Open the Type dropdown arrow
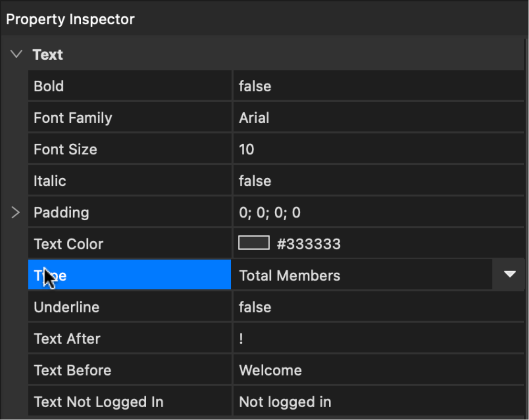529x420 pixels. pyautogui.click(x=509, y=274)
